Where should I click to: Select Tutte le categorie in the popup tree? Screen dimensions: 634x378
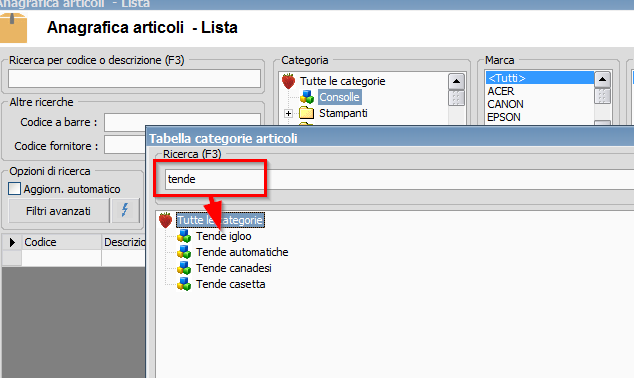(x=220, y=220)
